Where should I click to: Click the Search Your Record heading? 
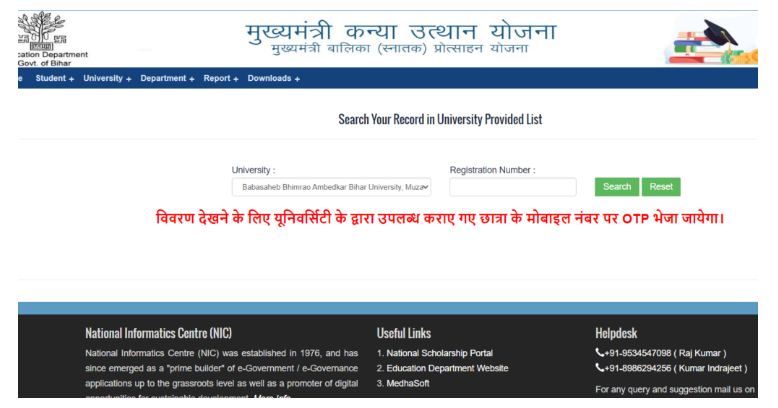pos(440,120)
